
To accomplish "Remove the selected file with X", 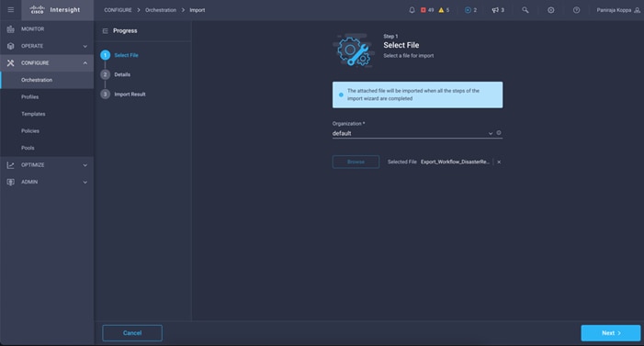I will pyautogui.click(x=499, y=162).
